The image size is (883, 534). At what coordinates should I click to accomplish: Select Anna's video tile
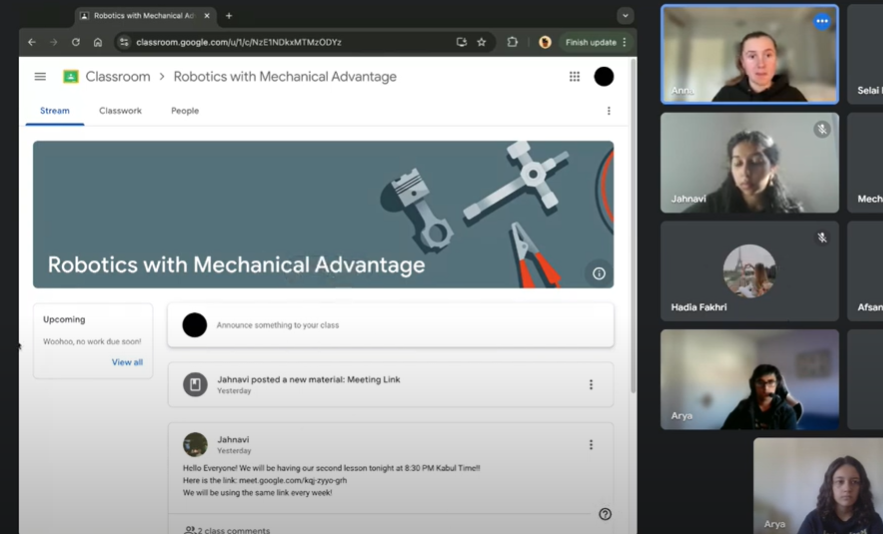pyautogui.click(x=750, y=55)
